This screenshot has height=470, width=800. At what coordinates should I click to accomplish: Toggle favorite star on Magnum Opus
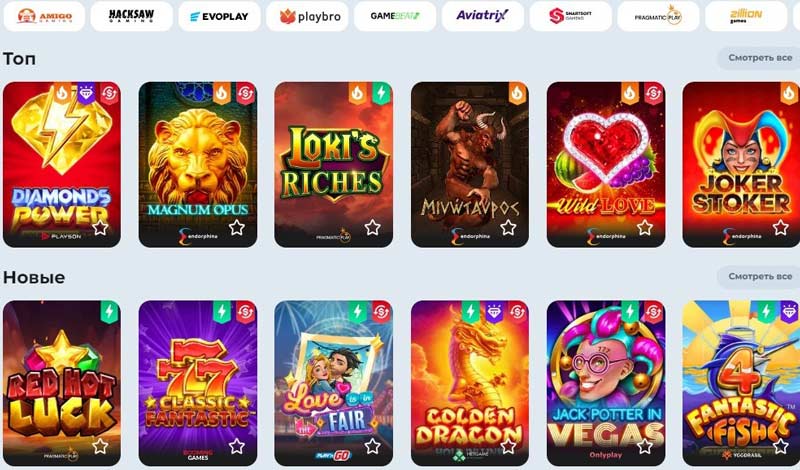pyautogui.click(x=237, y=228)
